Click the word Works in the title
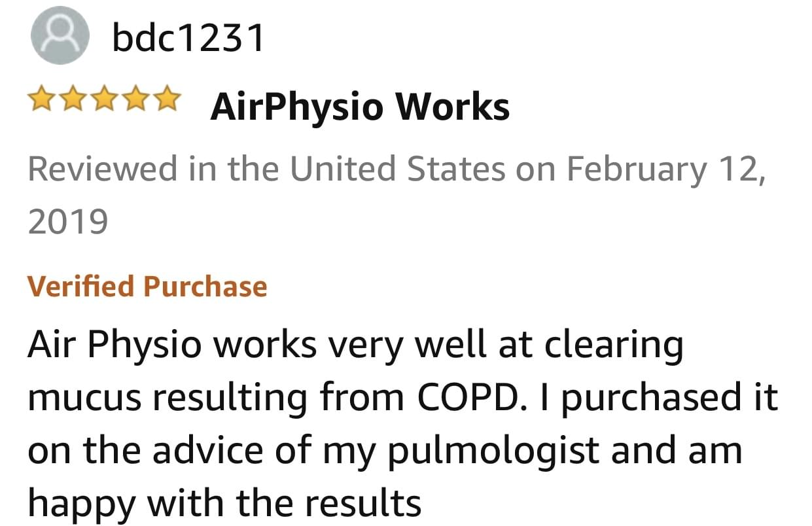812x526 pixels. [x=456, y=106]
